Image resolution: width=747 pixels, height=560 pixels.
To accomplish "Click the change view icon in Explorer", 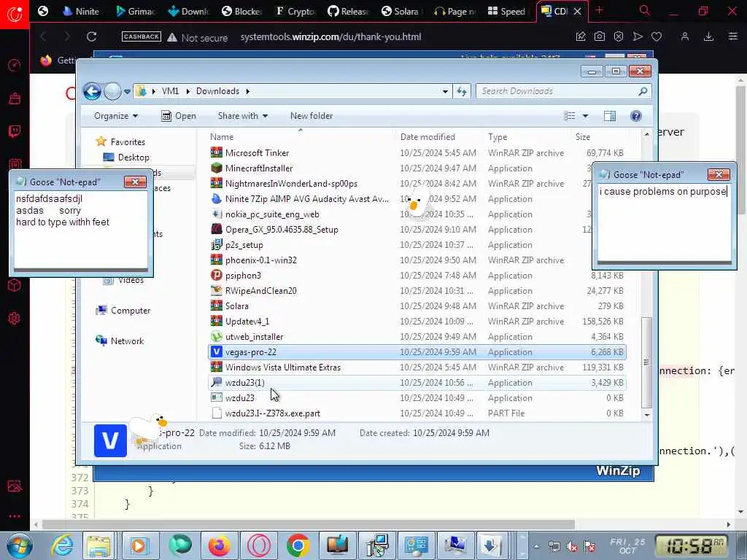I will point(569,116).
